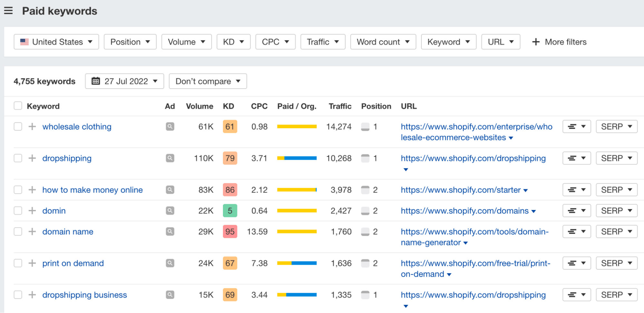This screenshot has height=313, width=644.
Task: Open the Keyword filter dropdown
Action: (x=449, y=42)
